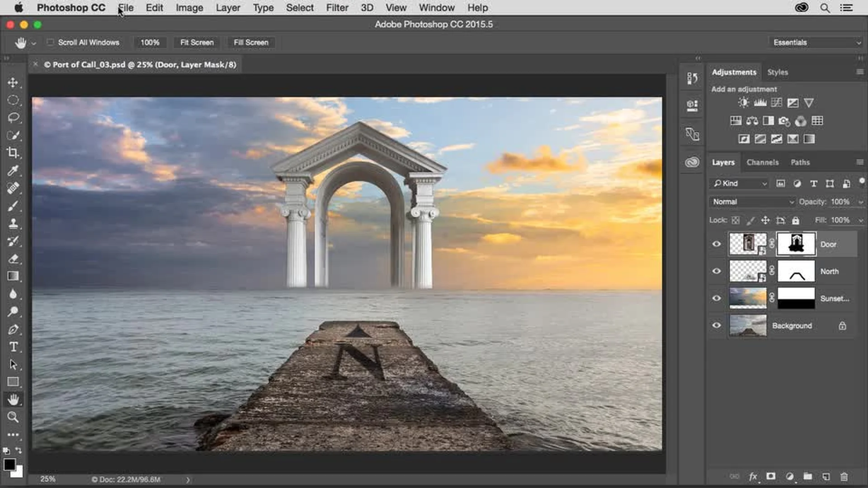Select the Elliptical Marquee tool
Screen dimensions: 868x488
pyautogui.click(x=13, y=100)
